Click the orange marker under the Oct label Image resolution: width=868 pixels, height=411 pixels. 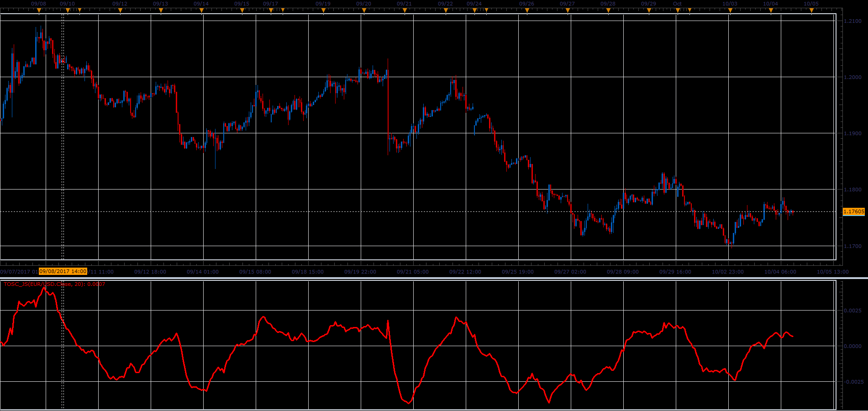678,10
